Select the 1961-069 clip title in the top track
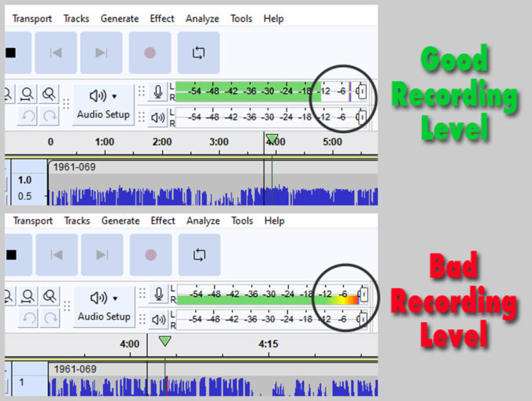532x401 pixels. (74, 167)
